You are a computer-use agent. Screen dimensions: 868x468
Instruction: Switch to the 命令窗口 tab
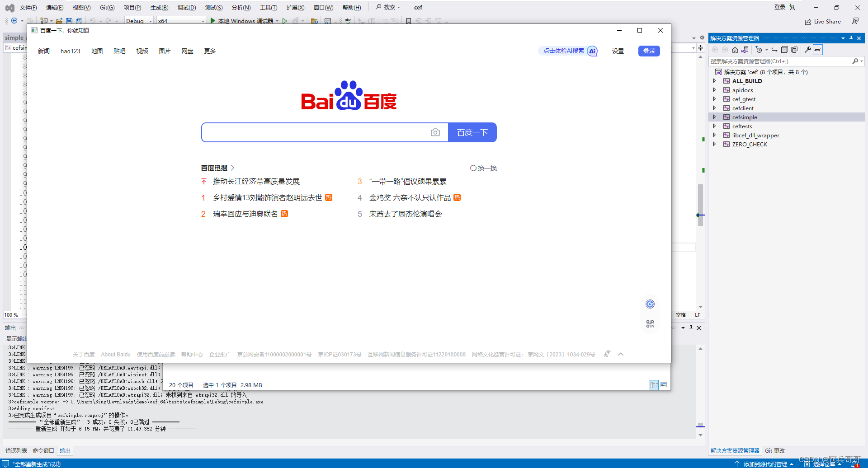(x=43, y=450)
